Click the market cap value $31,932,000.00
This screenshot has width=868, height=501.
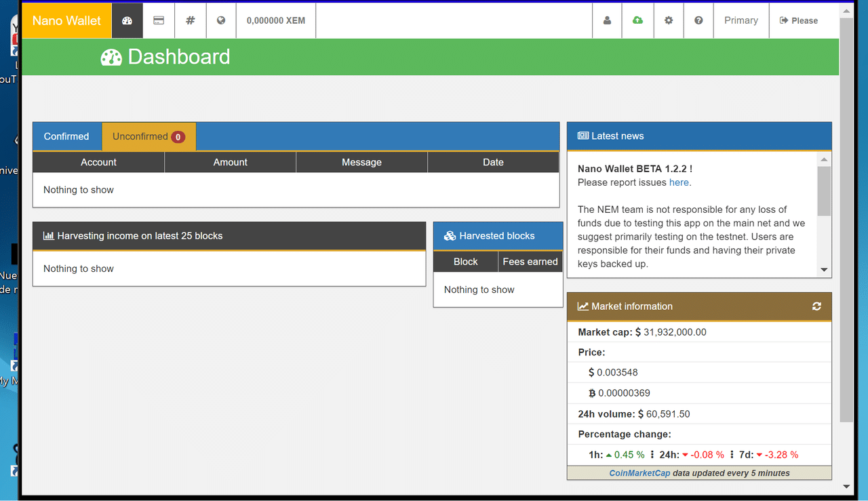(671, 332)
